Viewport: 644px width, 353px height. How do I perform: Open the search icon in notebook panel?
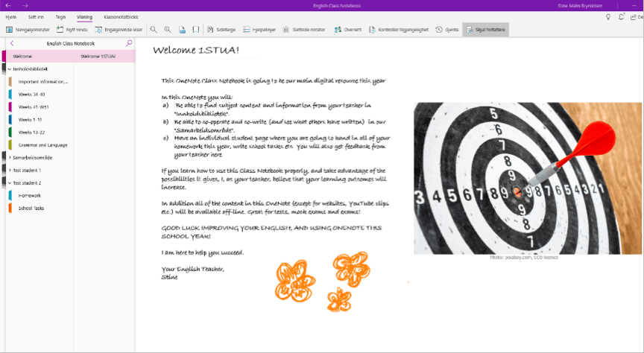click(129, 44)
